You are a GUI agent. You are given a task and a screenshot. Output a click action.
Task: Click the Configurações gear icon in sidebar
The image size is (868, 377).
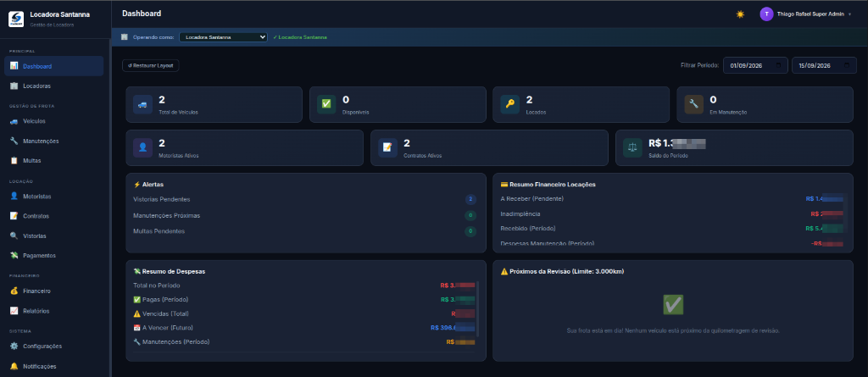(14, 346)
